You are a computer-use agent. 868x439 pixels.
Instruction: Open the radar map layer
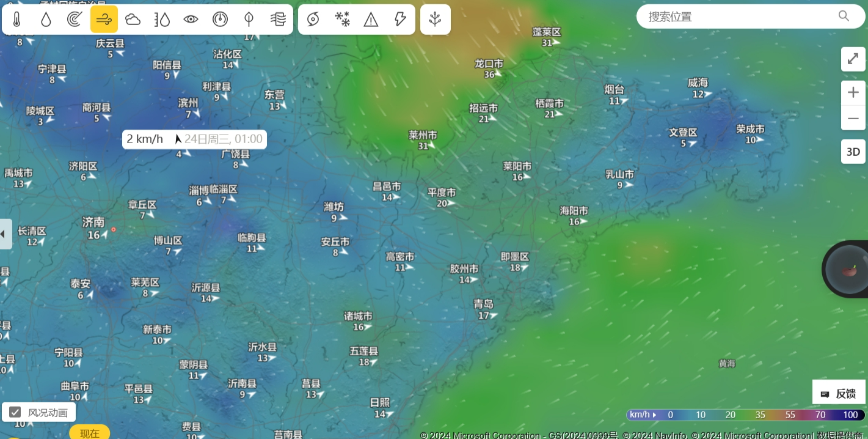click(75, 20)
